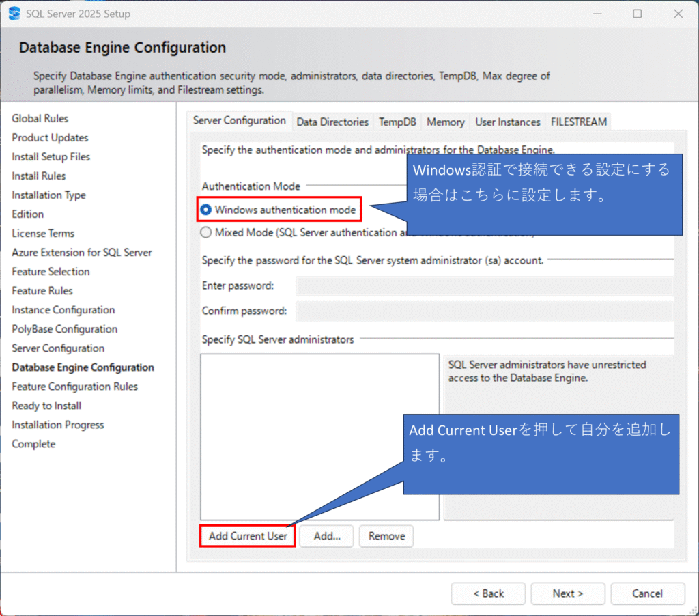Screen dimensions: 699x616
Task: Maximize the SQL Server 2025 Setup window
Action: coord(638,14)
